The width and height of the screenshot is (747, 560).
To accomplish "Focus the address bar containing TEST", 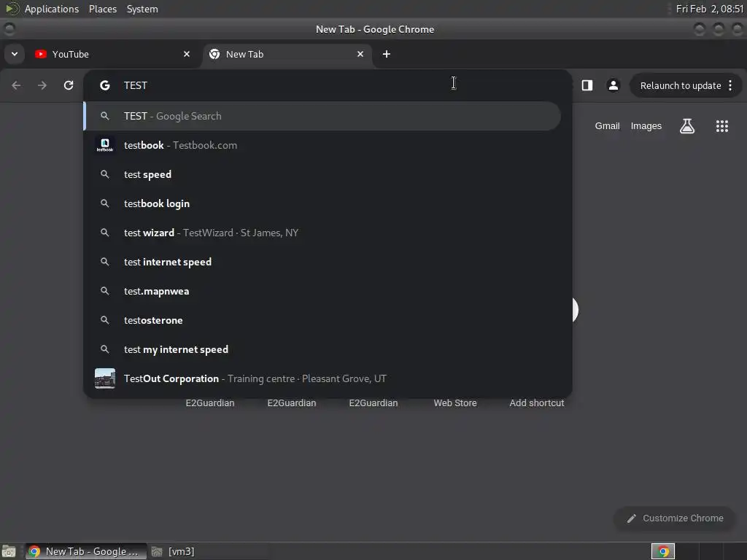I will coord(328,85).
